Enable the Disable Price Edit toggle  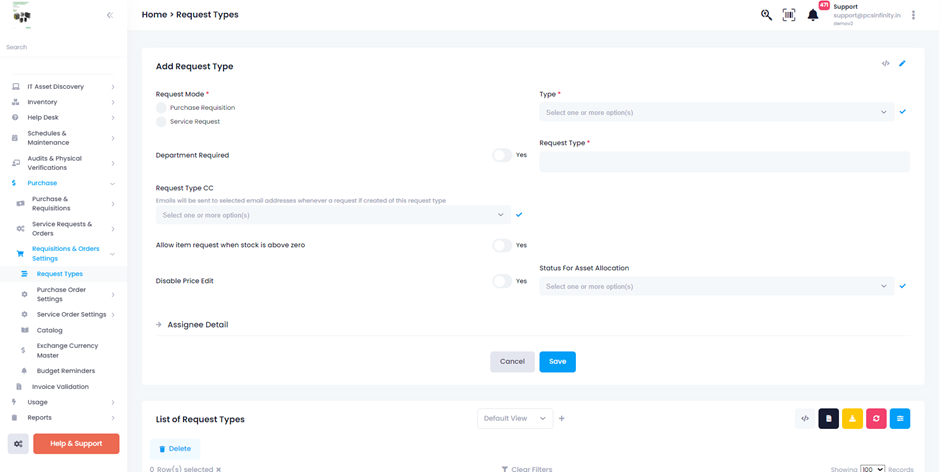502,281
